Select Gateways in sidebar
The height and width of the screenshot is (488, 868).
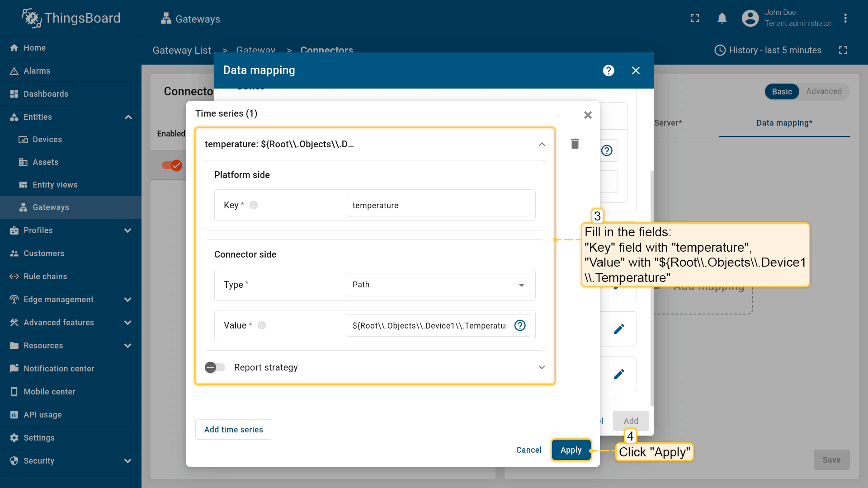coord(71,207)
